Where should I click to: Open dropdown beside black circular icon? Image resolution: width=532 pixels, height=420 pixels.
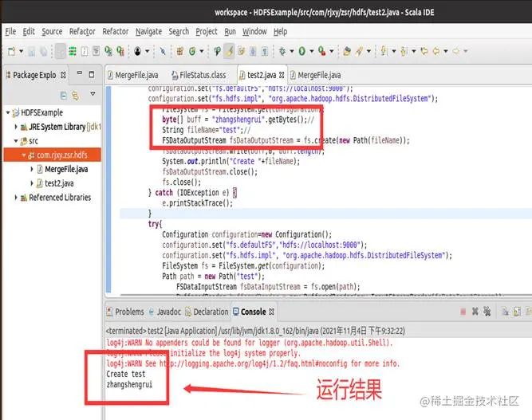[148, 51]
